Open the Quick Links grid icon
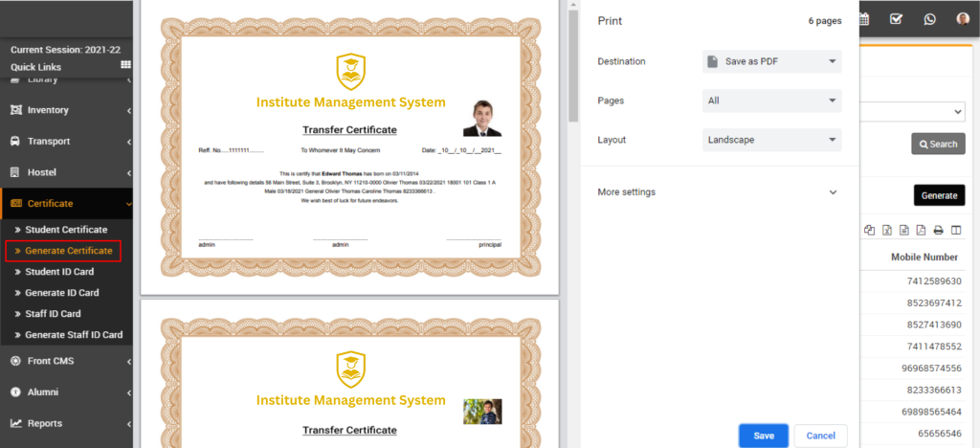 click(125, 65)
